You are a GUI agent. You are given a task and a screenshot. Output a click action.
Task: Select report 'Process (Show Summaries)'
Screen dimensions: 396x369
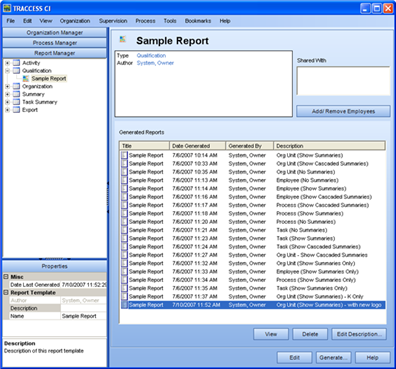(253, 213)
